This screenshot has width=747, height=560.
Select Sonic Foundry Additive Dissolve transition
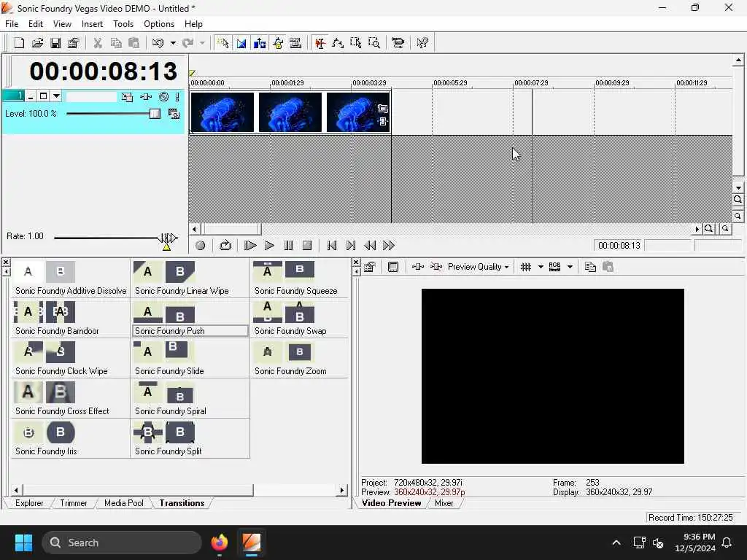tap(71, 279)
